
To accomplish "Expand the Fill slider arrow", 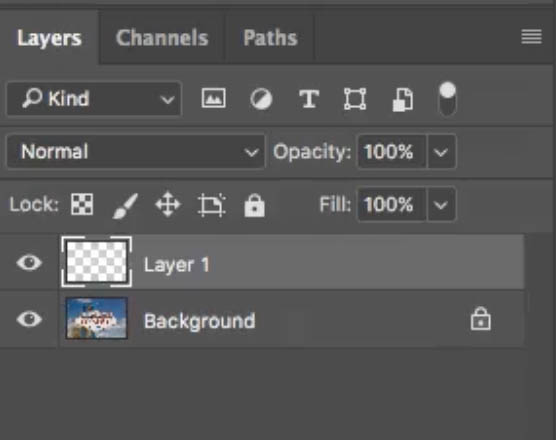I will (441, 205).
